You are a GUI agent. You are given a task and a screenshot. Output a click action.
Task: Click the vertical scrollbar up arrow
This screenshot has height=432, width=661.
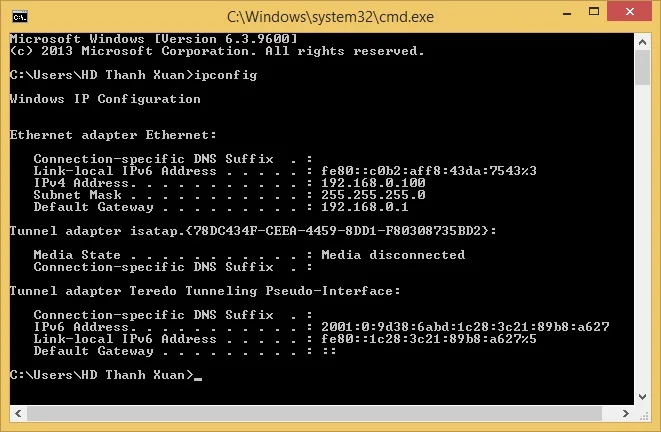pos(642,42)
